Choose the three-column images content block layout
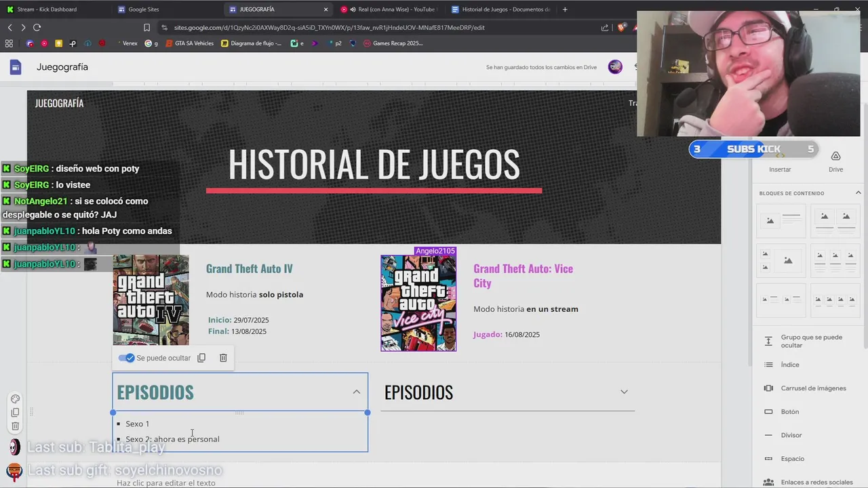This screenshot has width=868, height=488. [835, 260]
